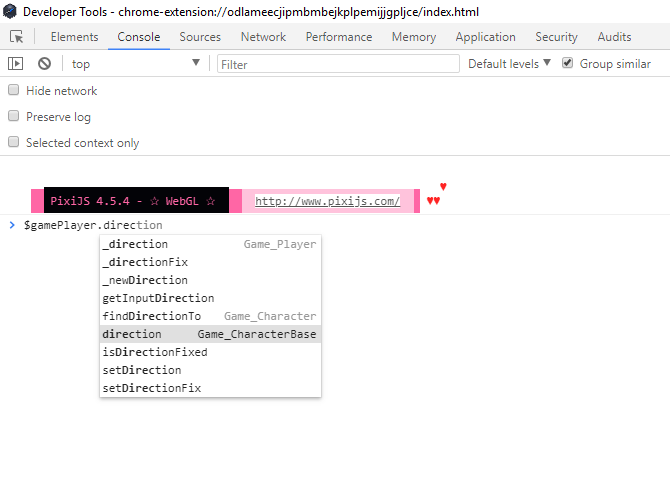The image size is (670, 484).
Task: Expand the Default levels dropdown
Action: 509,64
